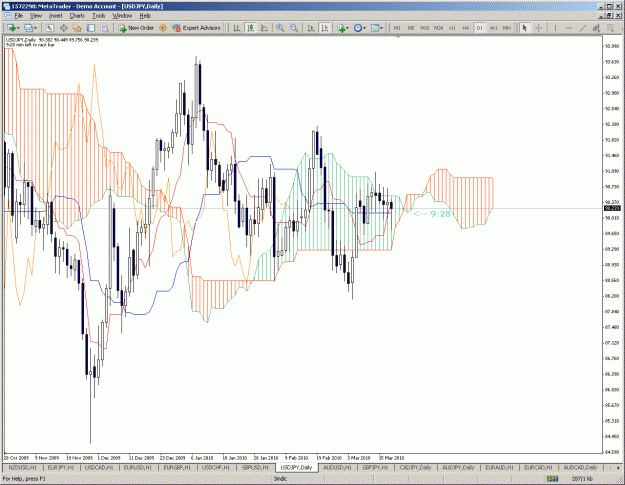625x485 pixels.
Task: Open the Periods clock icon
Action: click(x=358, y=28)
